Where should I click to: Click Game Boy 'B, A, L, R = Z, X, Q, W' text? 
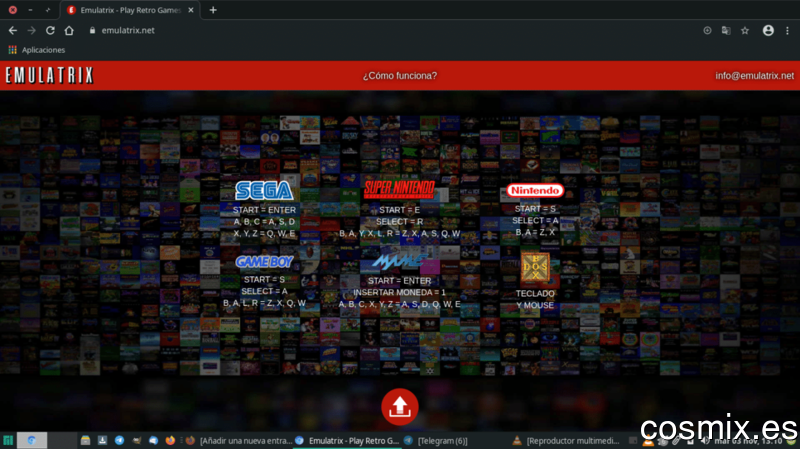[264, 303]
